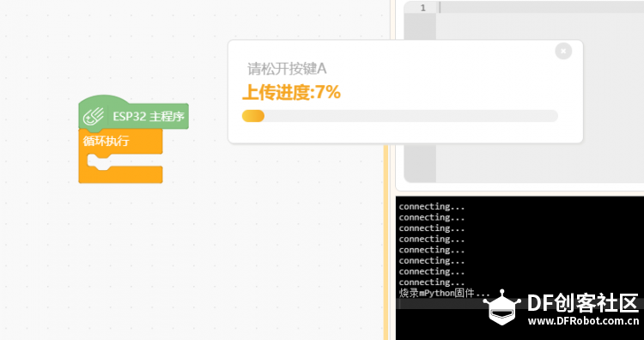Click the first connecting... console line
This screenshot has width=644, height=340.
432,207
